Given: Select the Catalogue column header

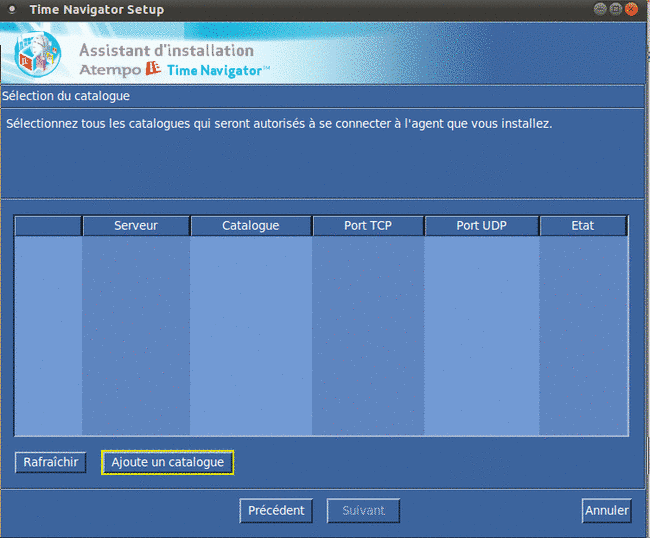Looking at the screenshot, I should coord(251,225).
